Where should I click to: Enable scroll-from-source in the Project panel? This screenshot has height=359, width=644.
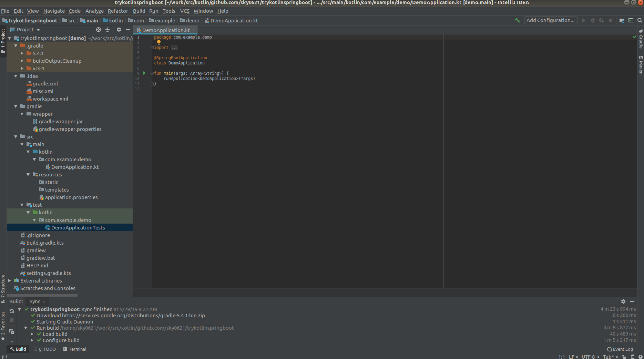[99, 30]
